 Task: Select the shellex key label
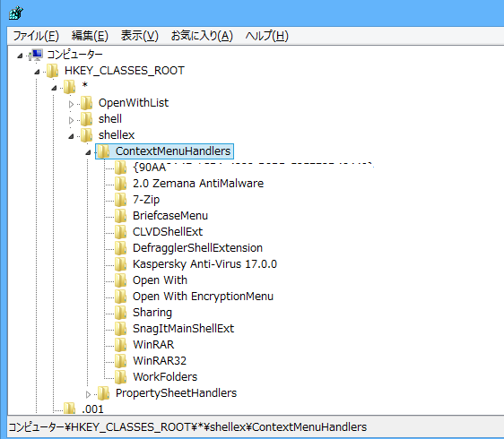(x=117, y=135)
